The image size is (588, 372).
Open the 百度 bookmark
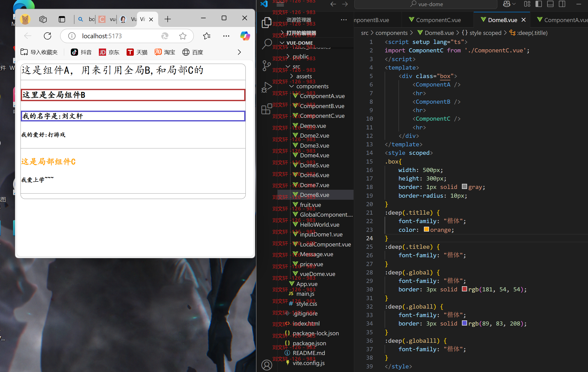pyautogui.click(x=193, y=52)
